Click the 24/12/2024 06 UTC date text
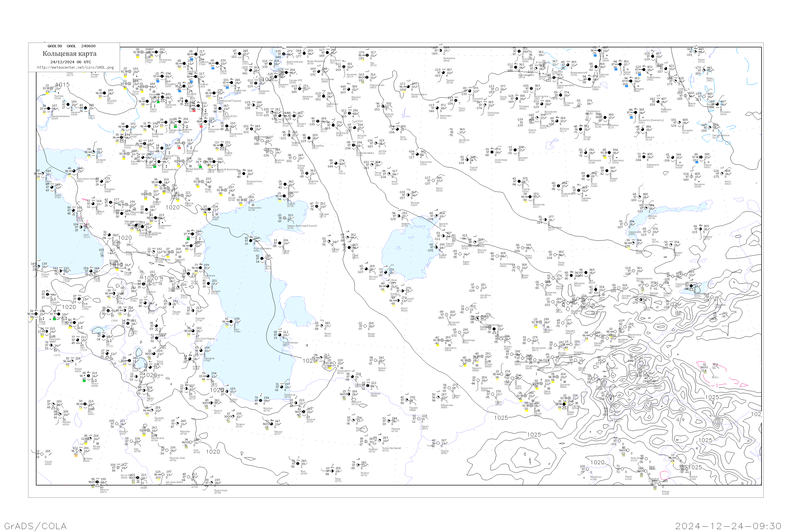798x532 pixels. click(x=70, y=62)
